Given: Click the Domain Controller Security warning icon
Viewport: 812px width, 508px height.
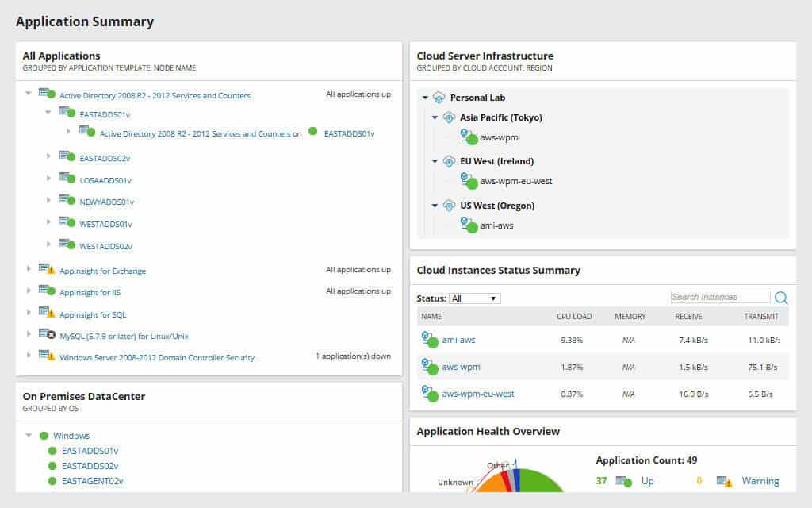Looking at the screenshot, I should [x=47, y=356].
